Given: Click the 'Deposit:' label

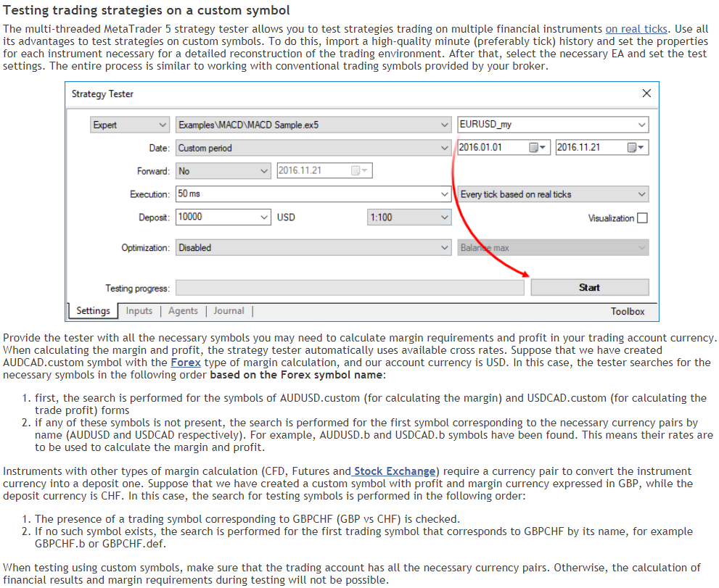Looking at the screenshot, I should click(x=154, y=218).
